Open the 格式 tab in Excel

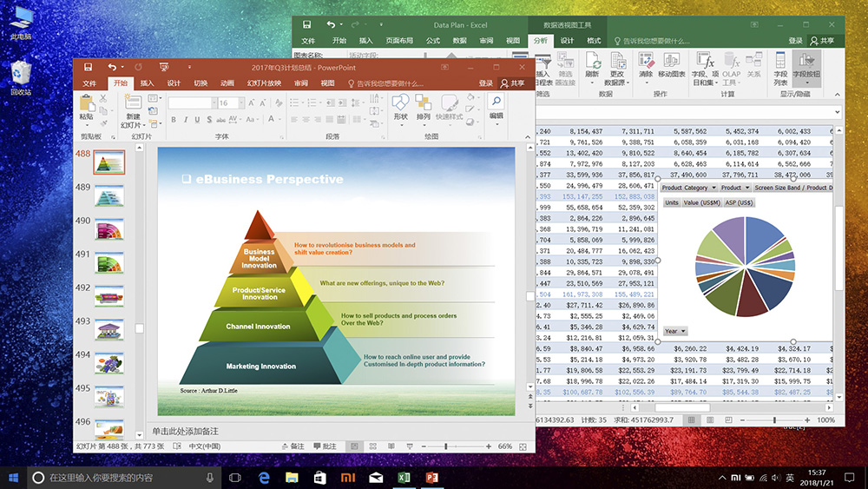pyautogui.click(x=594, y=41)
